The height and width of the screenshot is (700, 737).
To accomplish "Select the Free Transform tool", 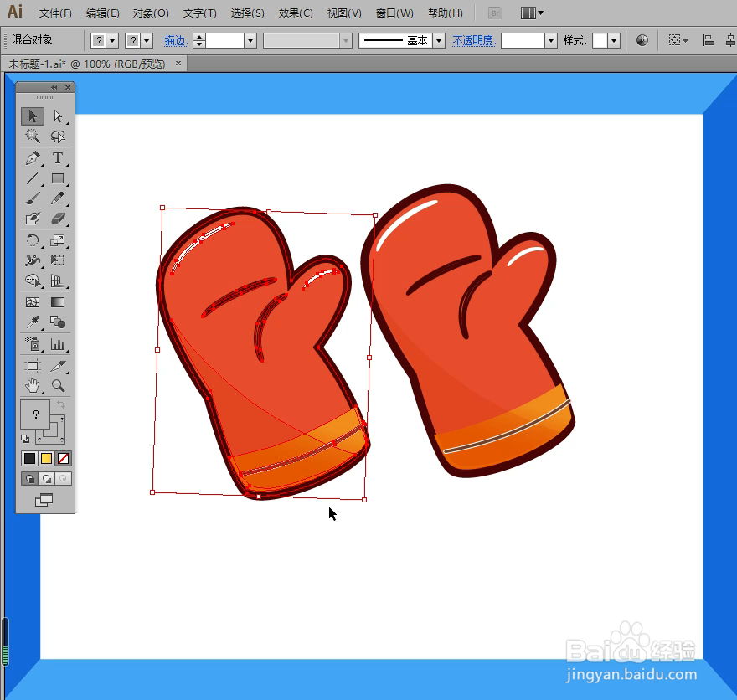I will pos(58,260).
